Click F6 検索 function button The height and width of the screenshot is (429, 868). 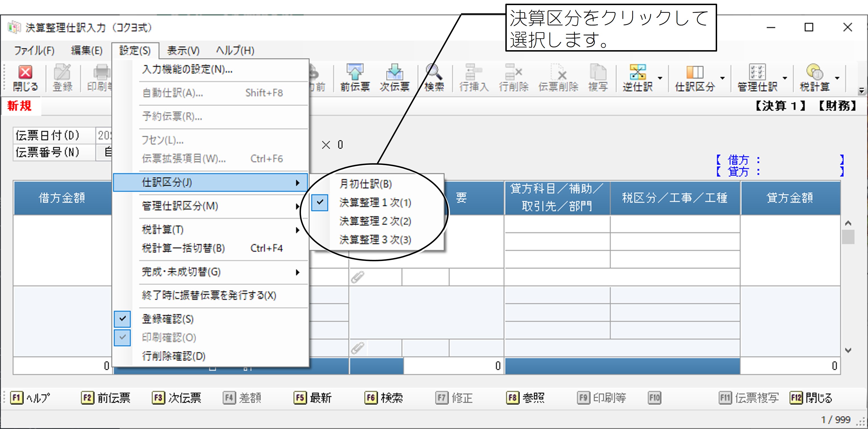383,398
